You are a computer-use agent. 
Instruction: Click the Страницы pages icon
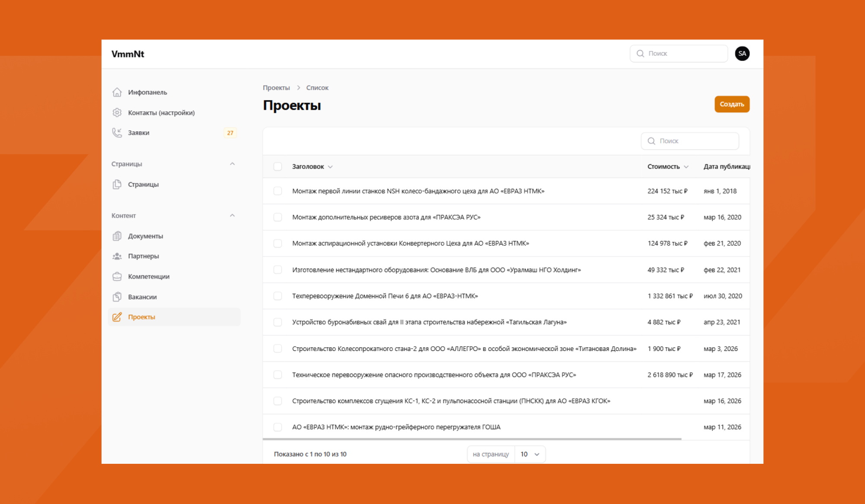click(x=117, y=184)
